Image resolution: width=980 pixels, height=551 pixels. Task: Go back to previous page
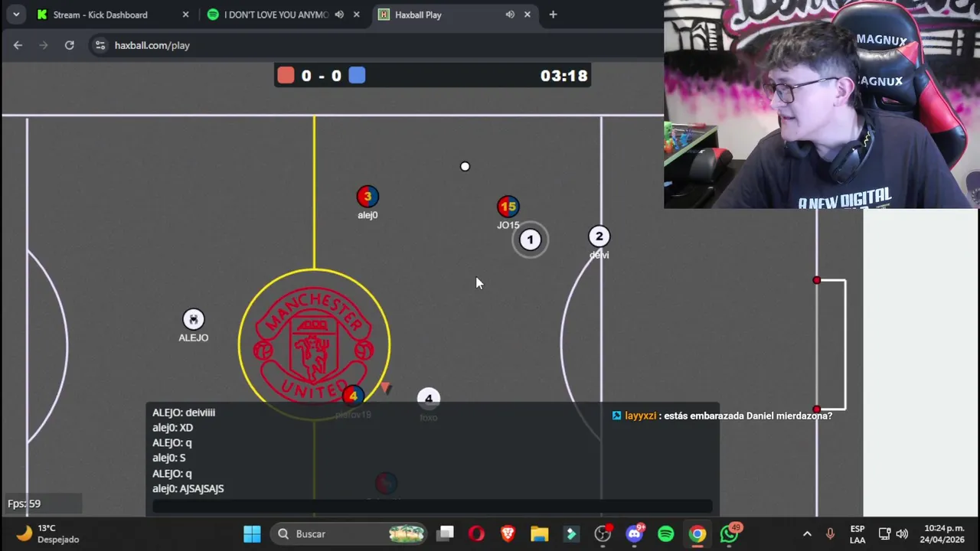18,45
